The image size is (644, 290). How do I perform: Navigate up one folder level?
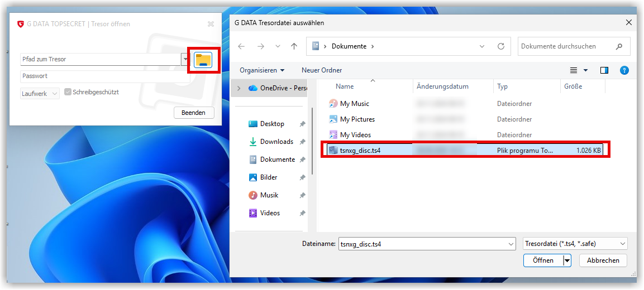tap(294, 46)
